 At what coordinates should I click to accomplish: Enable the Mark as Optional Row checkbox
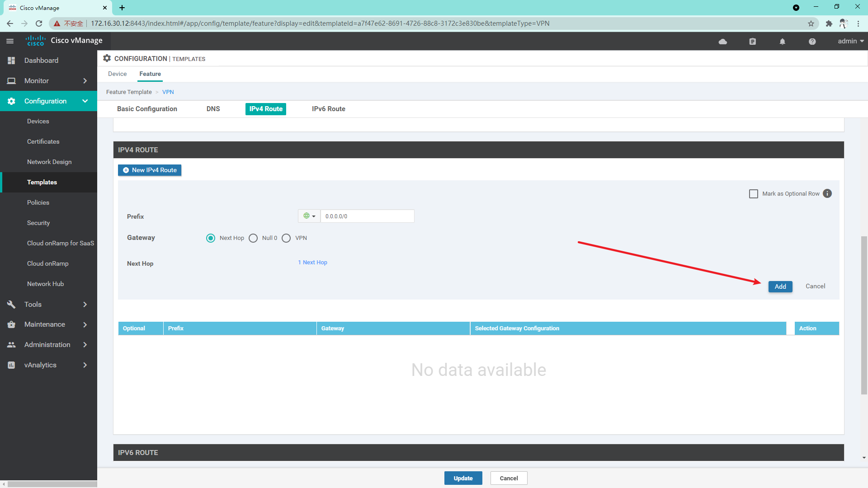point(754,193)
